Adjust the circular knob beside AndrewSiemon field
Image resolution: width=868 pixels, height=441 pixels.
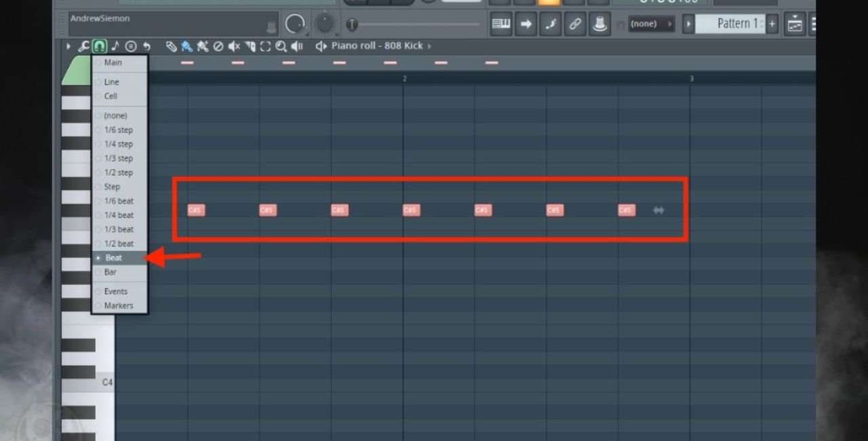point(296,22)
